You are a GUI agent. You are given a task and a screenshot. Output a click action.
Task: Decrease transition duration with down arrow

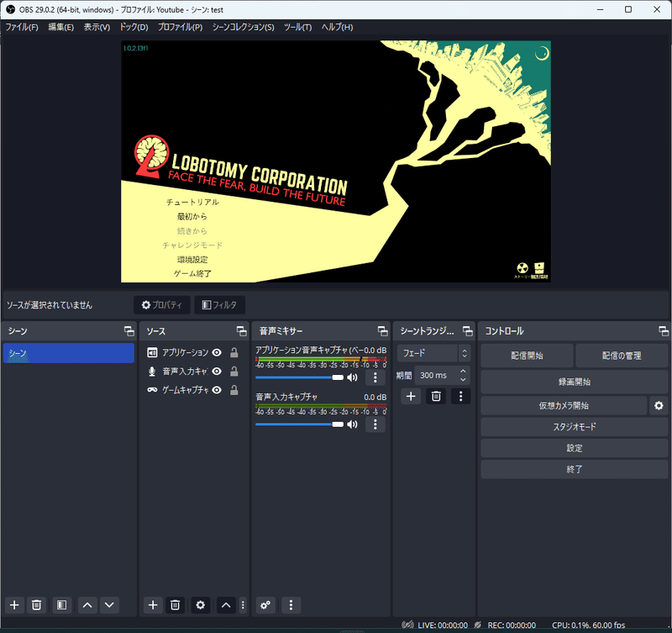463,379
